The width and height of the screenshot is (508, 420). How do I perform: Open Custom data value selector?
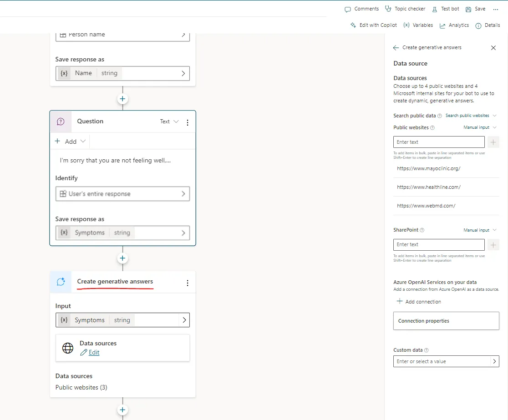click(x=446, y=361)
